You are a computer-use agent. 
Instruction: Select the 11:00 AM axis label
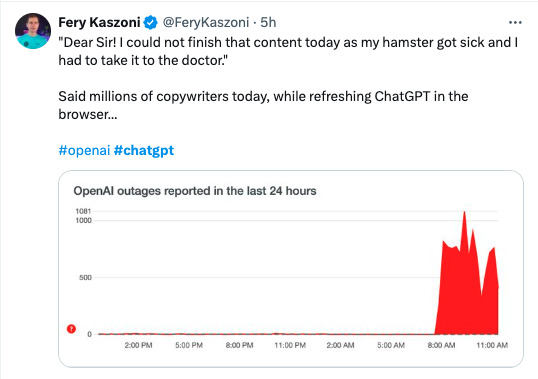point(492,345)
